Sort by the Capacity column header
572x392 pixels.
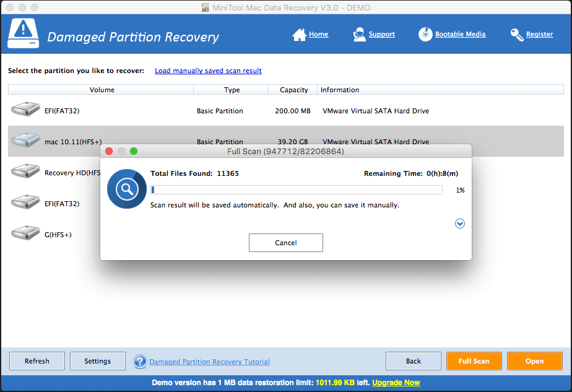[x=293, y=90]
